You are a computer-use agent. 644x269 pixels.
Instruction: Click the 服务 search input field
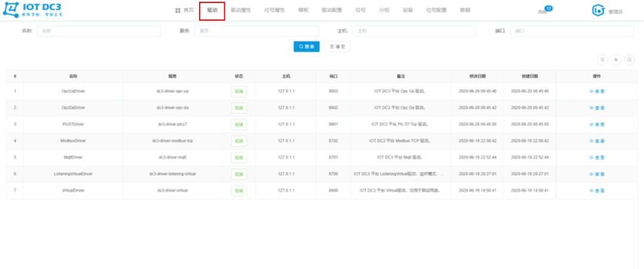tap(256, 31)
